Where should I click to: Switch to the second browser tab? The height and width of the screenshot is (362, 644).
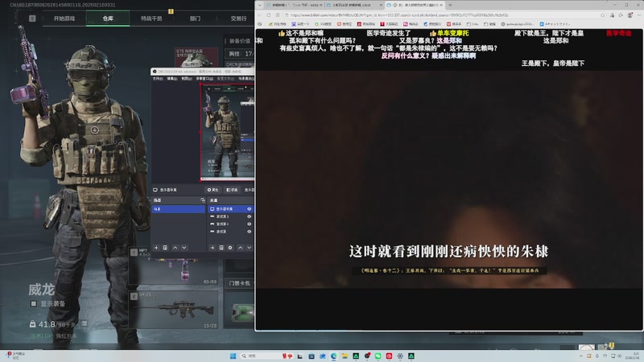tap(354, 5)
